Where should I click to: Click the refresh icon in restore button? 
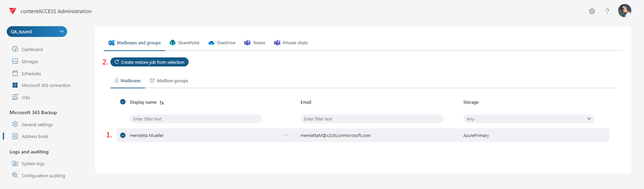point(117,62)
